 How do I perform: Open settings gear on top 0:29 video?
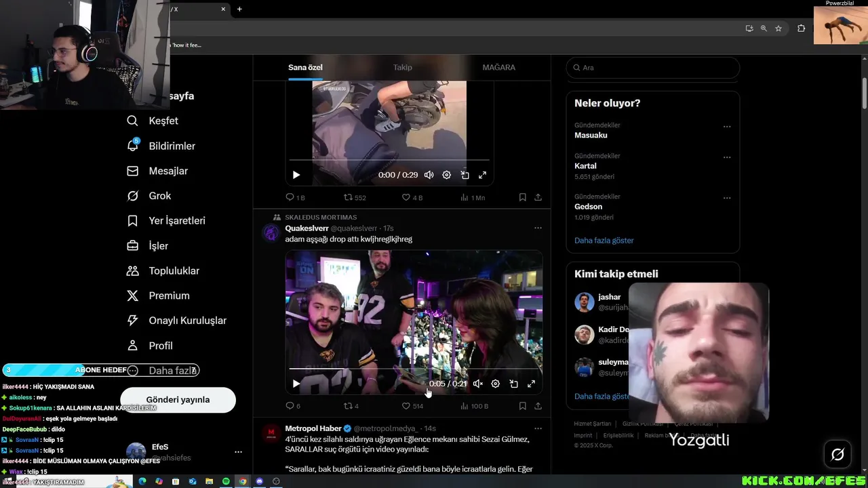(x=447, y=175)
